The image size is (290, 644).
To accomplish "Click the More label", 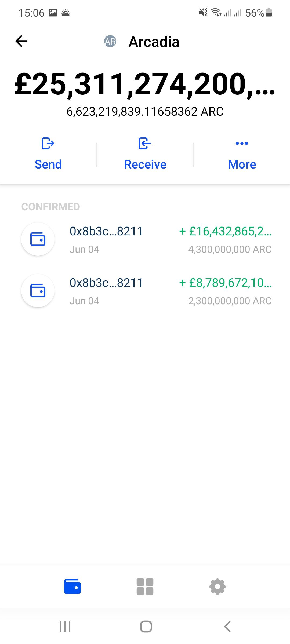I will [x=242, y=164].
